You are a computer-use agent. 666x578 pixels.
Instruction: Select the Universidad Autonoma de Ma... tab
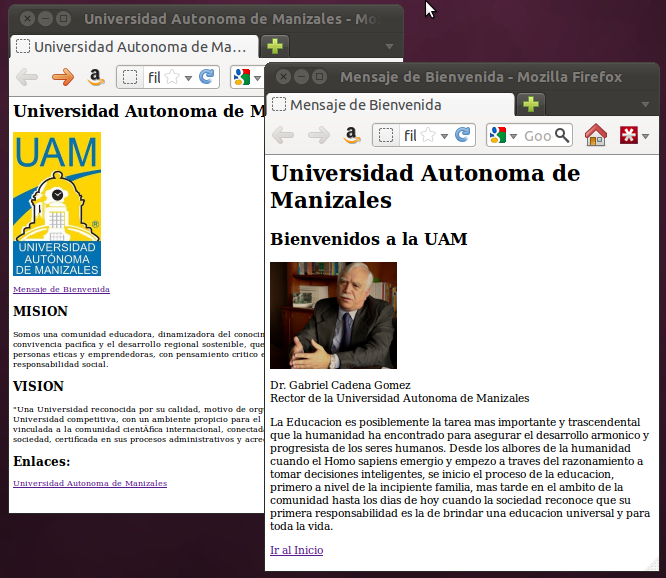coord(134,47)
